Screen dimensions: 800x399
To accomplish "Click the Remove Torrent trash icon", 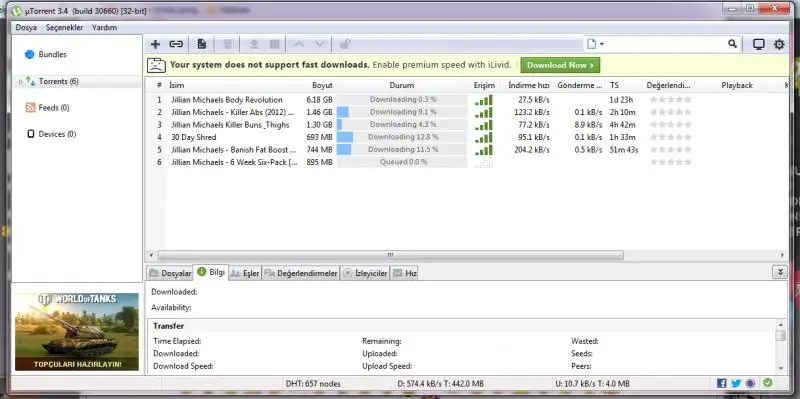I will click(228, 44).
